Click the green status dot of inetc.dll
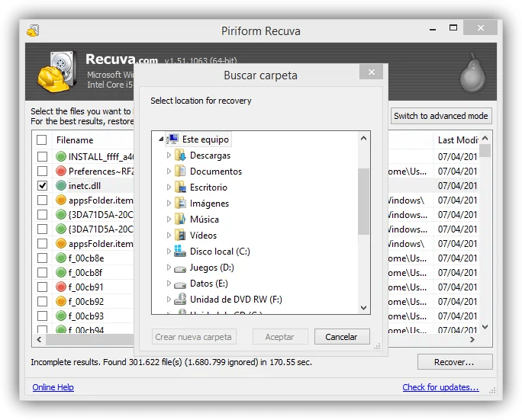The height and width of the screenshot is (420, 522). click(60, 185)
